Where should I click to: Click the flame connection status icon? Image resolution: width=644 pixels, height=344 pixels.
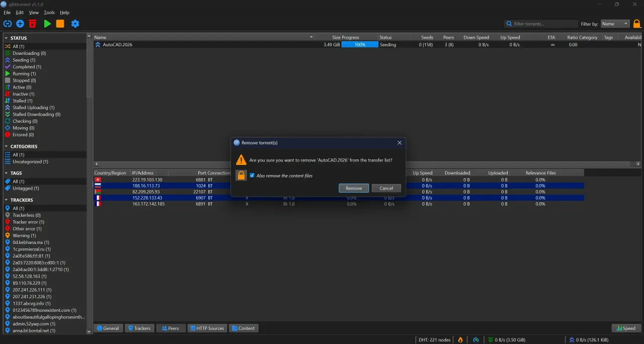point(460,340)
